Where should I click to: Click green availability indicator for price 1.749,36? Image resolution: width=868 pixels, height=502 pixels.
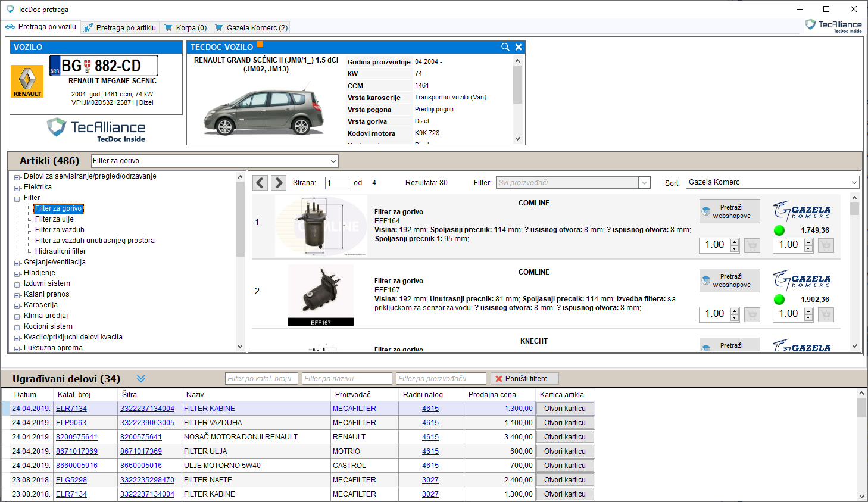(x=779, y=230)
